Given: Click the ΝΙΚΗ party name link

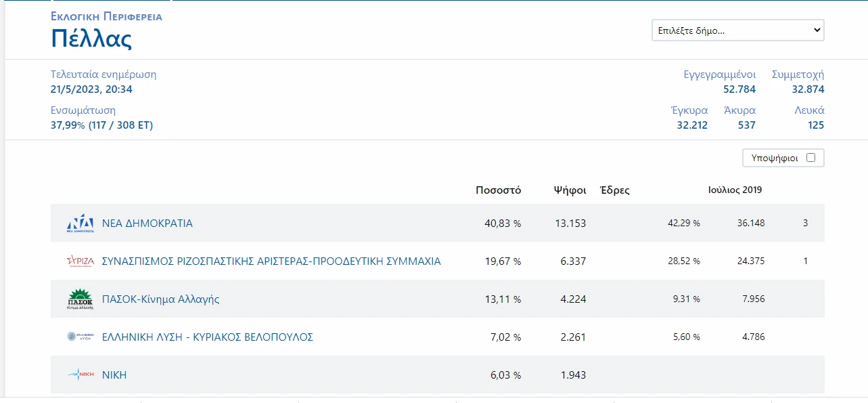Looking at the screenshot, I should [x=114, y=375].
